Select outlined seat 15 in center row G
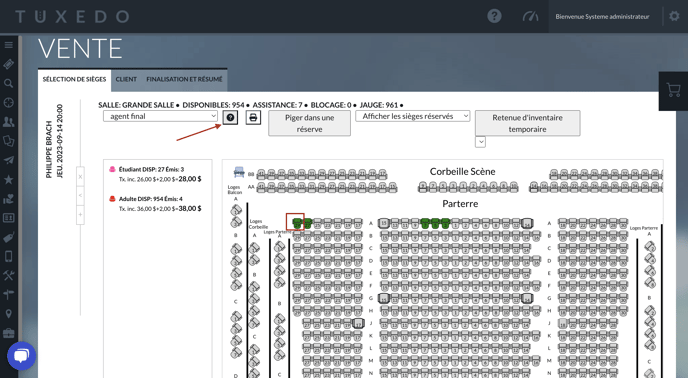 [x=384, y=299]
